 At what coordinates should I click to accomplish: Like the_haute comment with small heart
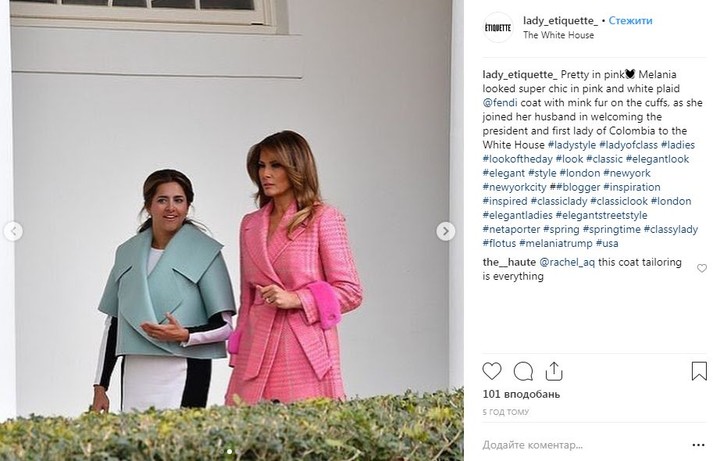click(702, 268)
